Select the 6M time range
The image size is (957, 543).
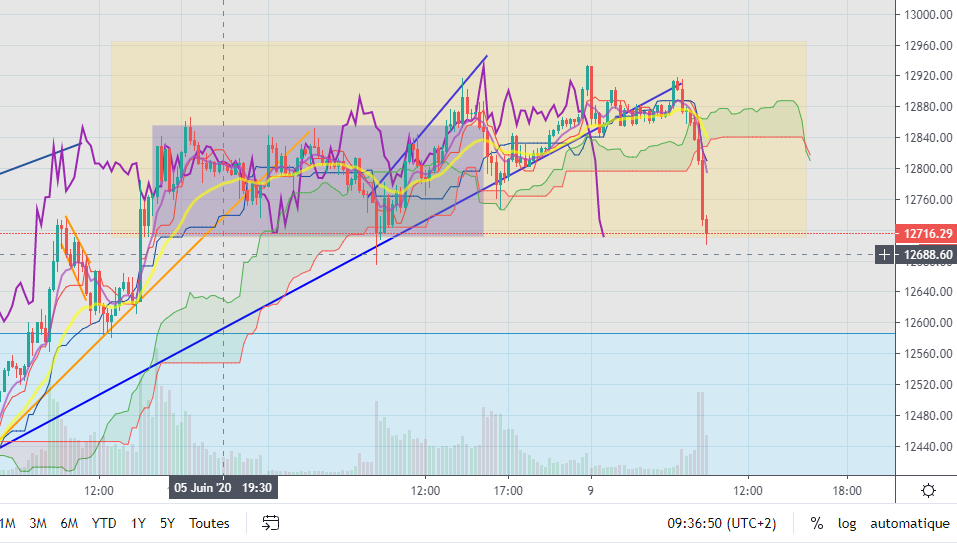69,523
